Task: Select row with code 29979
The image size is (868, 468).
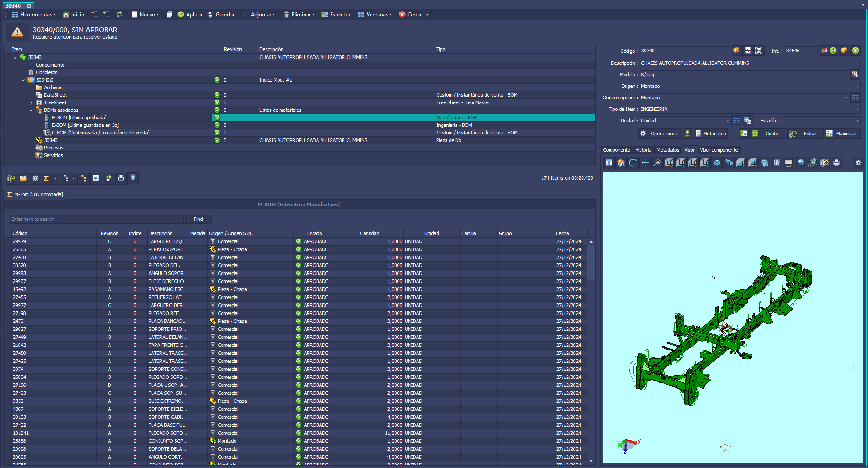Action: pos(299,242)
